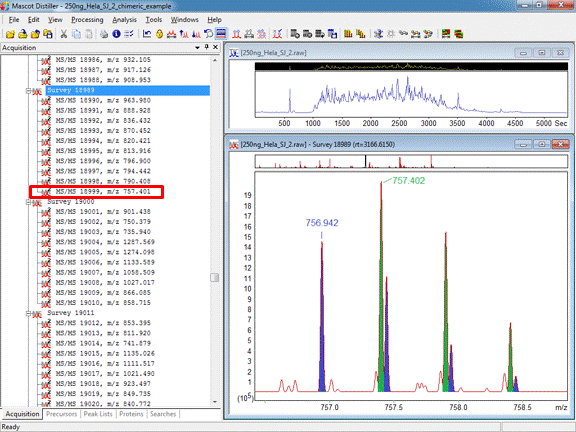
Task: Open the Edit menu
Action: click(33, 20)
